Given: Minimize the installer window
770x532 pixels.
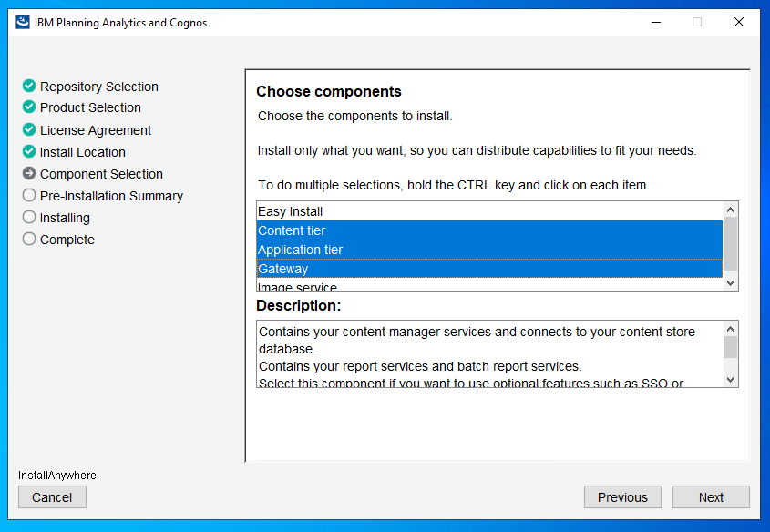Looking at the screenshot, I should [656, 22].
